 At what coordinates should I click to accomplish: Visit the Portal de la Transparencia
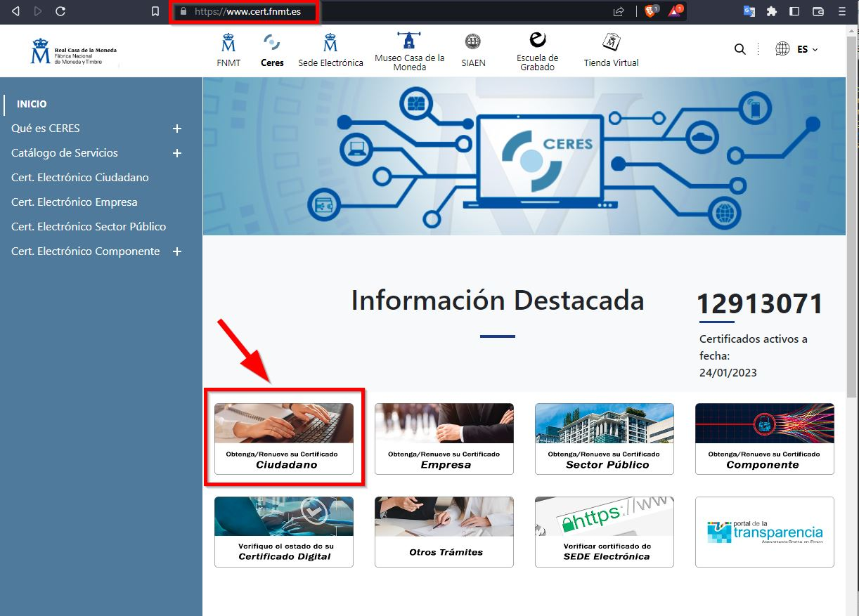point(764,532)
